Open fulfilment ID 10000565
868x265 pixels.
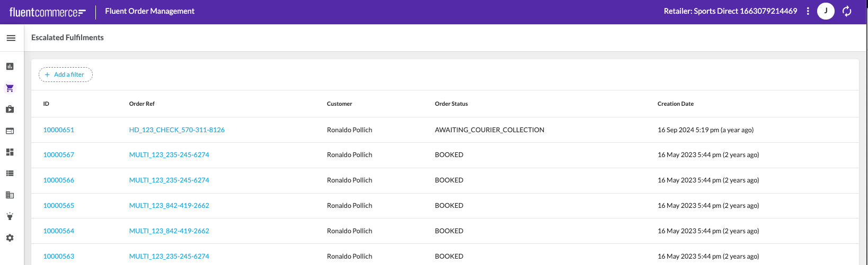click(x=59, y=206)
